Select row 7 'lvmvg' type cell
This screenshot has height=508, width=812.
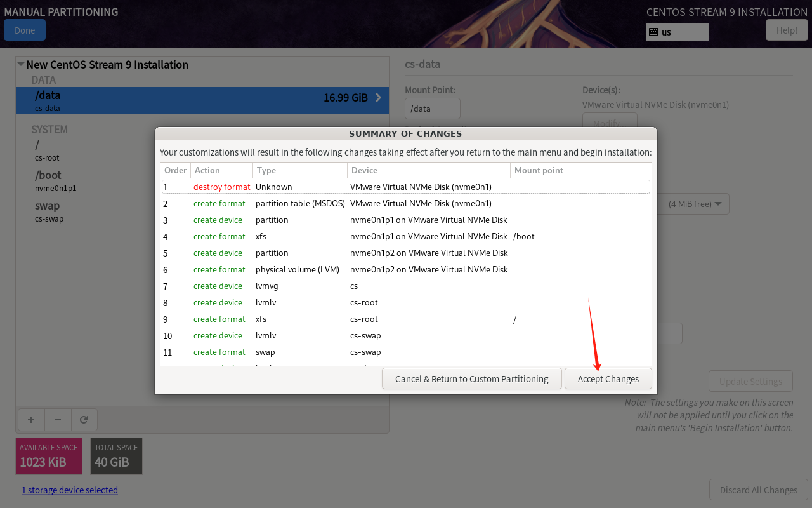tap(266, 286)
